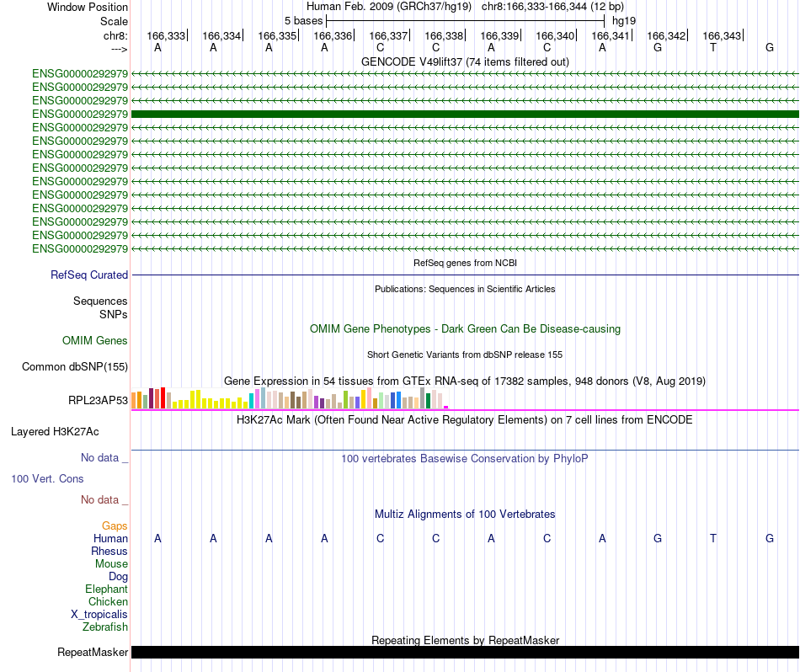This screenshot has height=672, width=800.
Task: Click the Window Position label
Action: click(x=88, y=7)
